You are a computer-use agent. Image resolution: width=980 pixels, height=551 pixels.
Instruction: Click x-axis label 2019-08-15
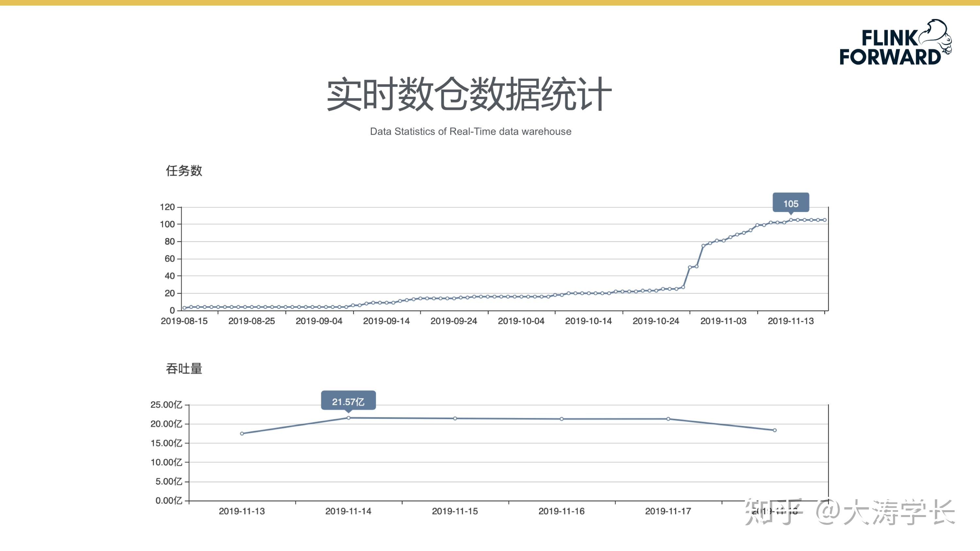point(184,321)
